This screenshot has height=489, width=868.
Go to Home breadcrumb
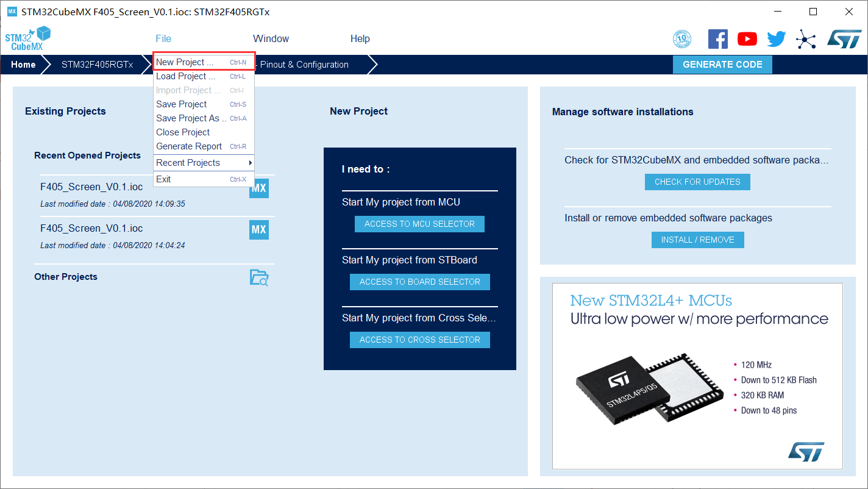23,65
